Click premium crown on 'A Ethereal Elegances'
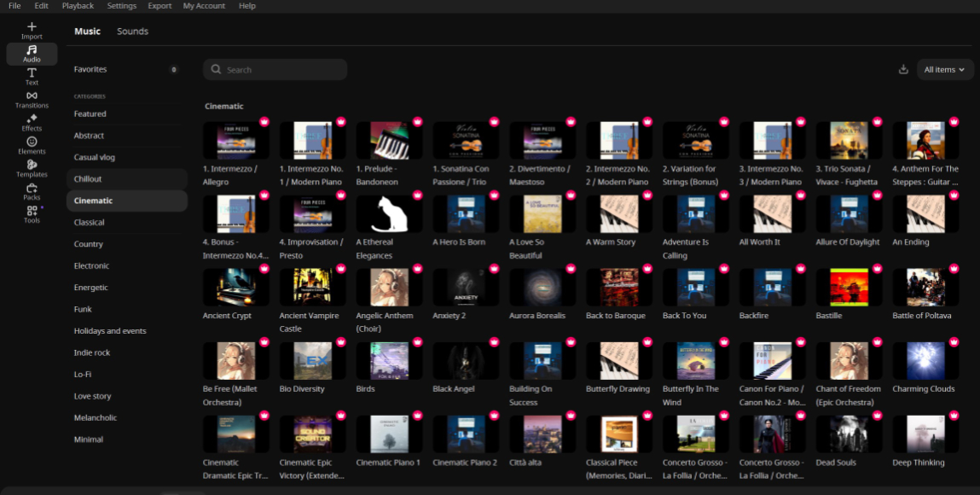The height and width of the screenshot is (495, 980). (x=417, y=195)
